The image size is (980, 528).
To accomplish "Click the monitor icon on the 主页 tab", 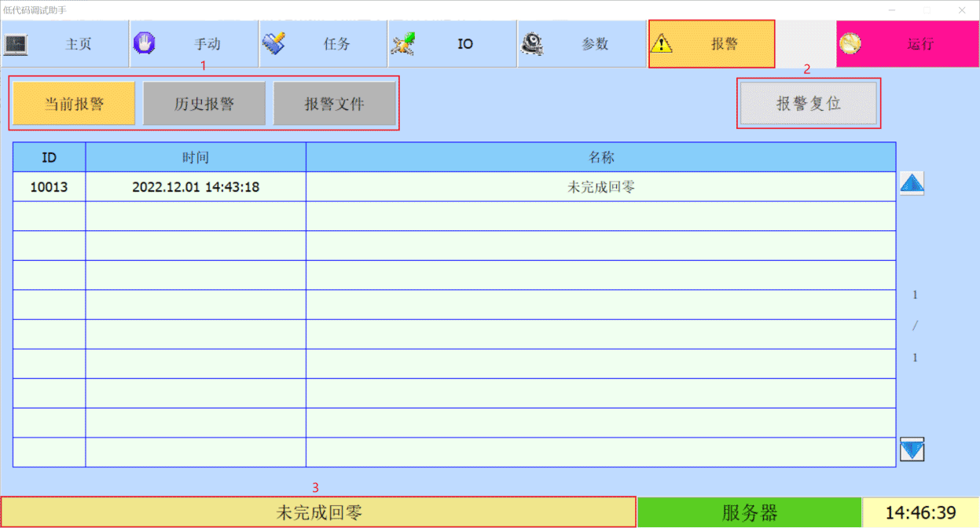I will point(16,44).
